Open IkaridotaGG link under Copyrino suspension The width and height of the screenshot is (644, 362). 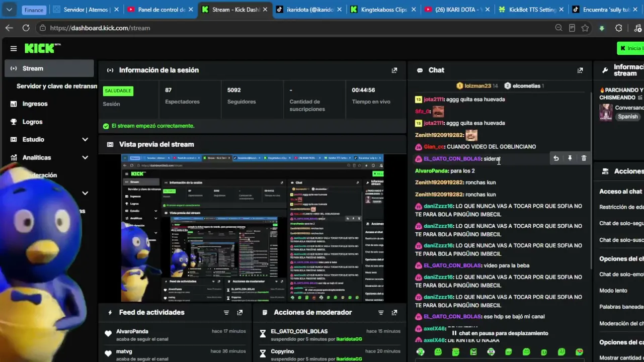(x=349, y=359)
